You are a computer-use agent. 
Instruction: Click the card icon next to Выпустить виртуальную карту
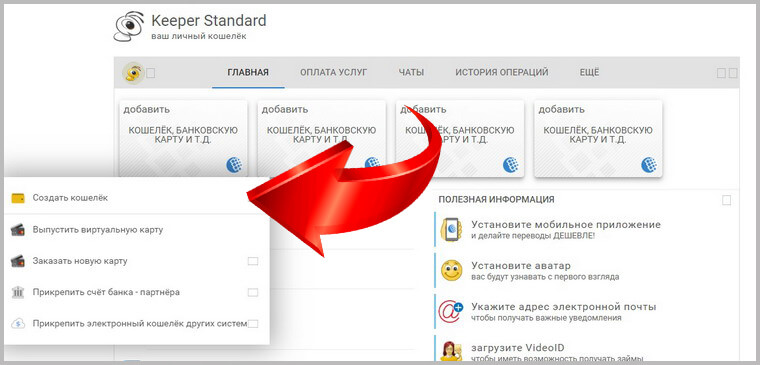click(17, 230)
